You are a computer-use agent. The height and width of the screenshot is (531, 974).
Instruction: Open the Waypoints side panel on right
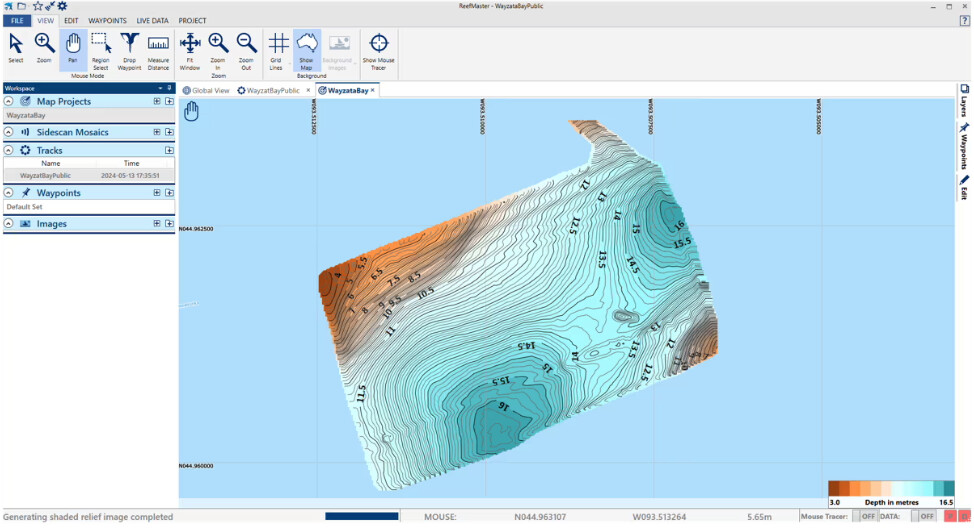(x=964, y=146)
